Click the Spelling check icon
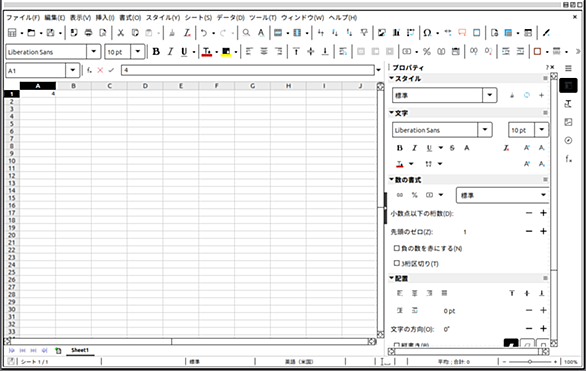Viewport: 586px width, 371px height. (x=261, y=33)
